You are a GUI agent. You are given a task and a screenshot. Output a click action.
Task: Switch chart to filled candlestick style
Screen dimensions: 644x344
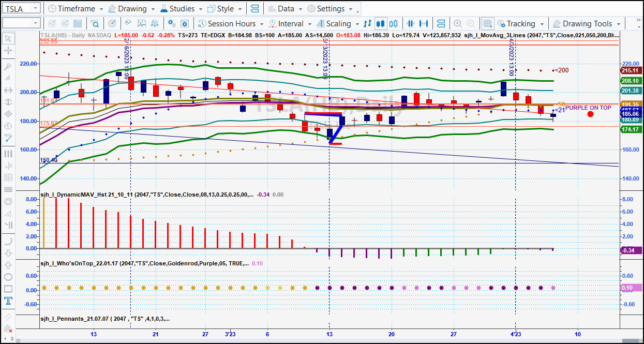(x=381, y=23)
